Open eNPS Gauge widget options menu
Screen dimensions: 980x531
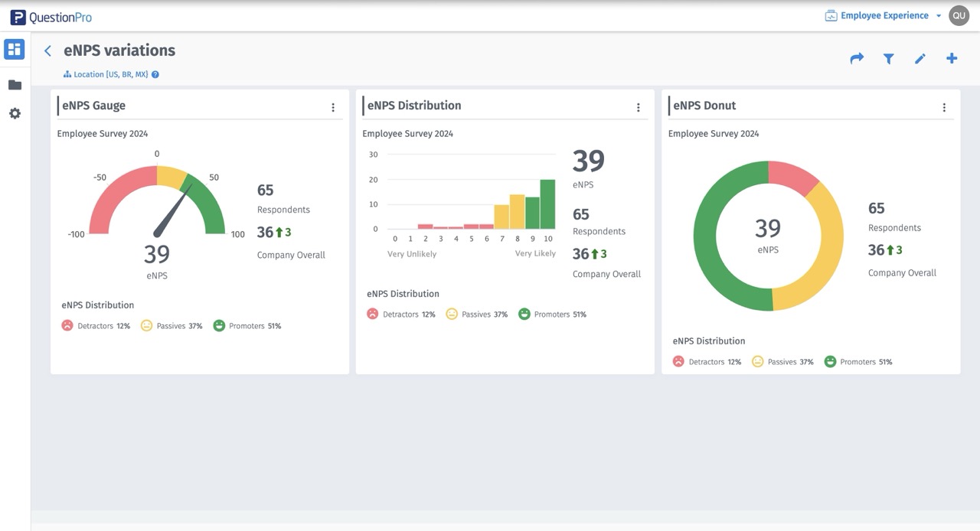333,108
